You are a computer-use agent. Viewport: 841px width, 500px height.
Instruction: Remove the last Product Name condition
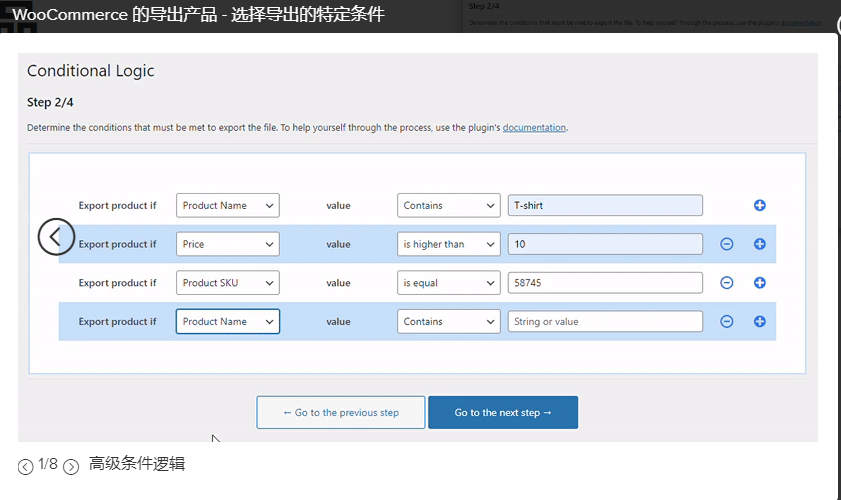pos(727,321)
